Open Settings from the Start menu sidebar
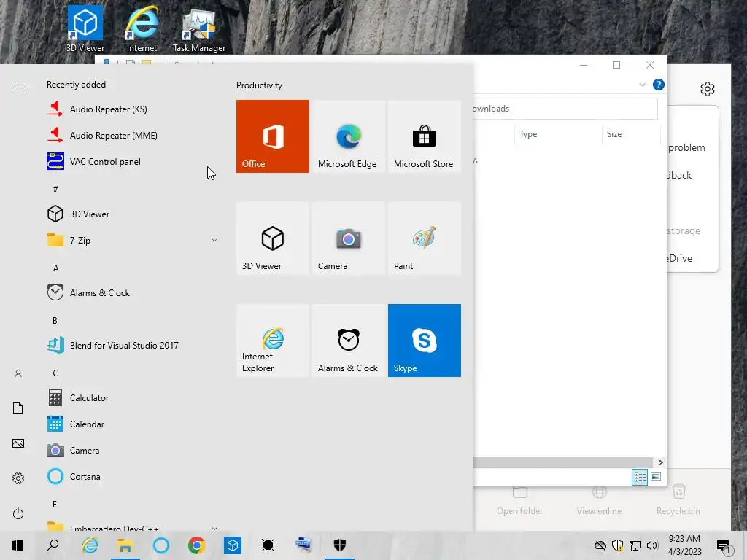This screenshot has height=560, width=747. 18,478
